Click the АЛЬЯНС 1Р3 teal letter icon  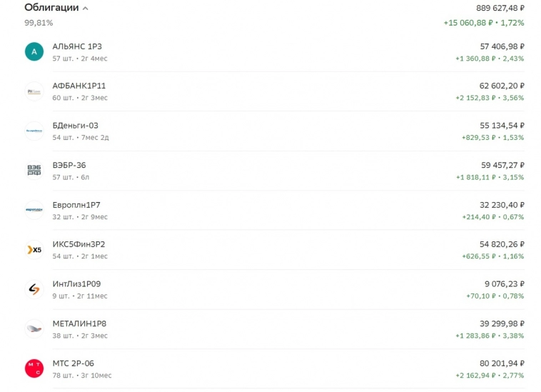click(34, 51)
